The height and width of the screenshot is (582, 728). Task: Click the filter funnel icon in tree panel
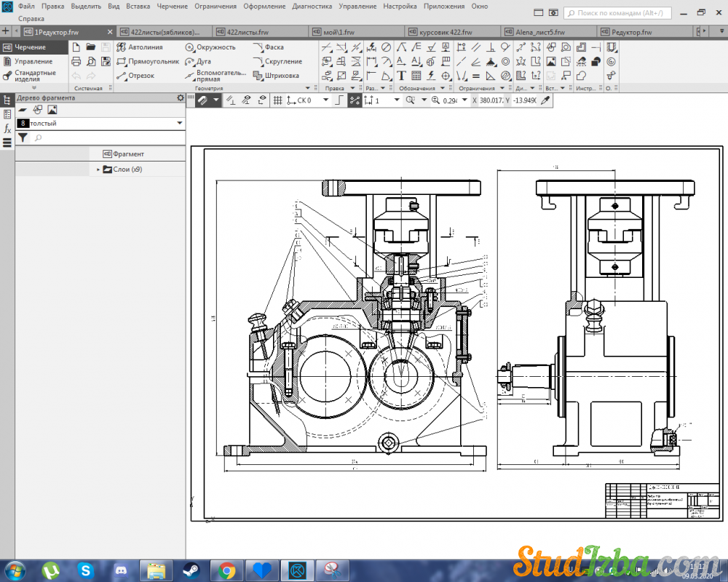[x=23, y=137]
